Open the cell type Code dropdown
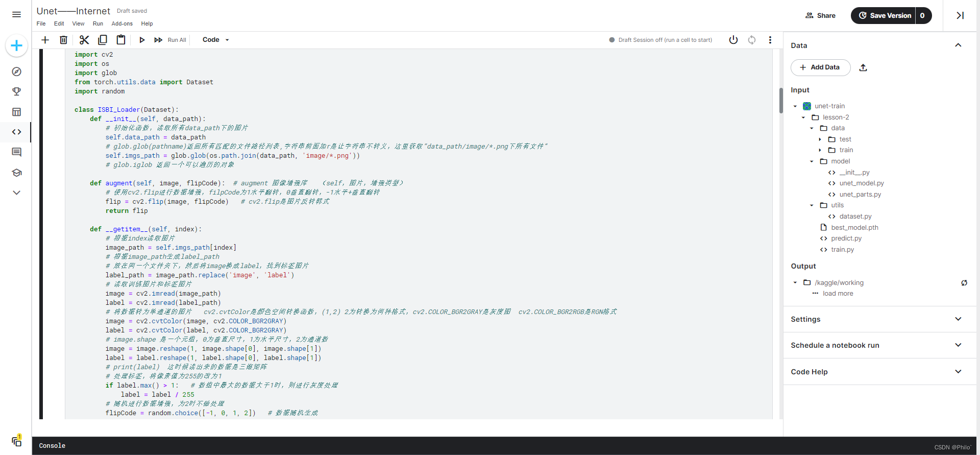 pyautogui.click(x=215, y=40)
